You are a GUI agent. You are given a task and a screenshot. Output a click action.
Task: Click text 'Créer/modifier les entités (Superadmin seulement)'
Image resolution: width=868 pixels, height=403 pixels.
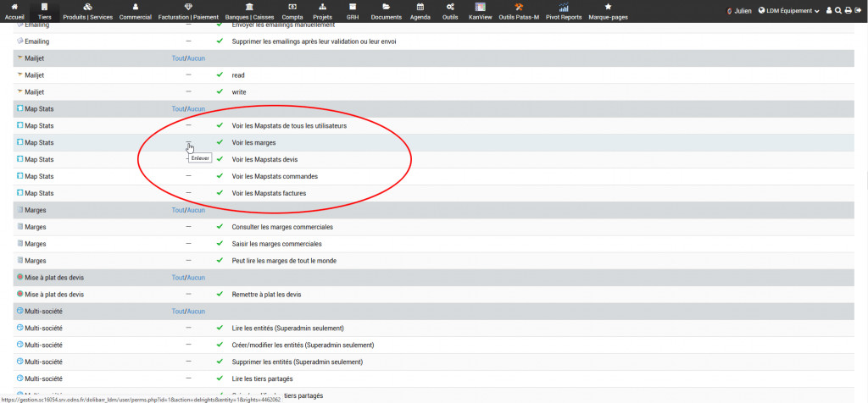[303, 345]
